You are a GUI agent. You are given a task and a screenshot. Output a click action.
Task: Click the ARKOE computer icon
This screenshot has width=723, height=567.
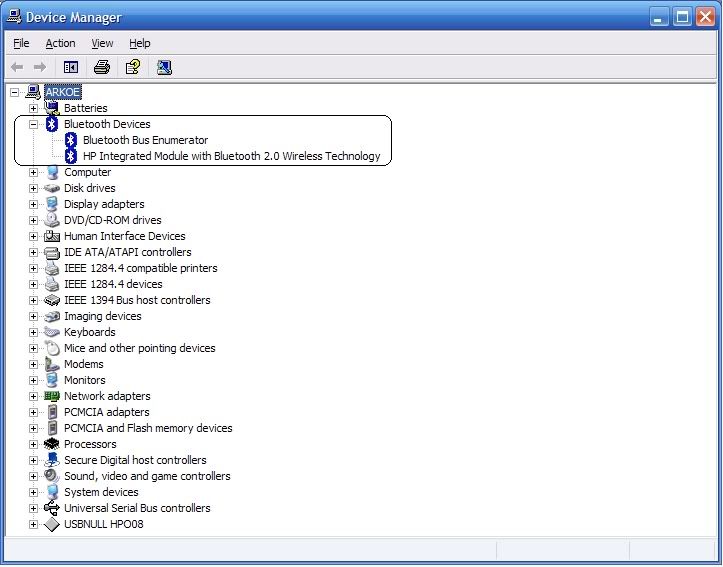(33, 92)
